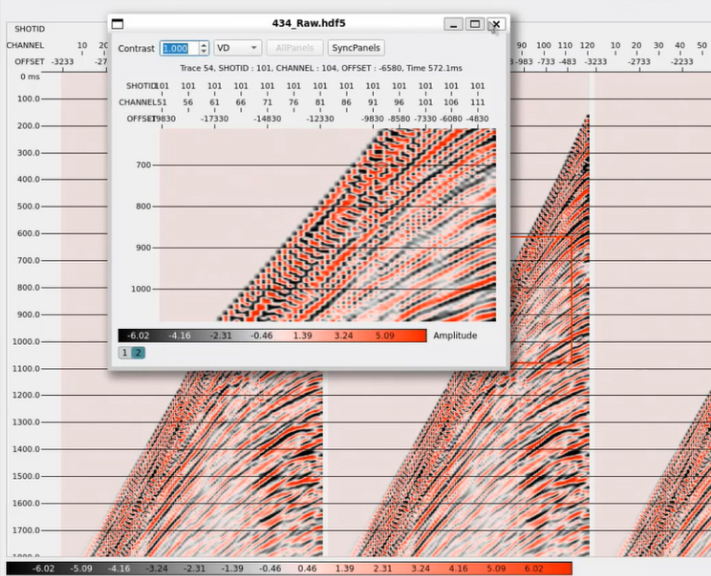Image resolution: width=711 pixels, height=576 pixels.
Task: Minimize the 434_Raw.hdf5 zoom window
Action: (454, 24)
